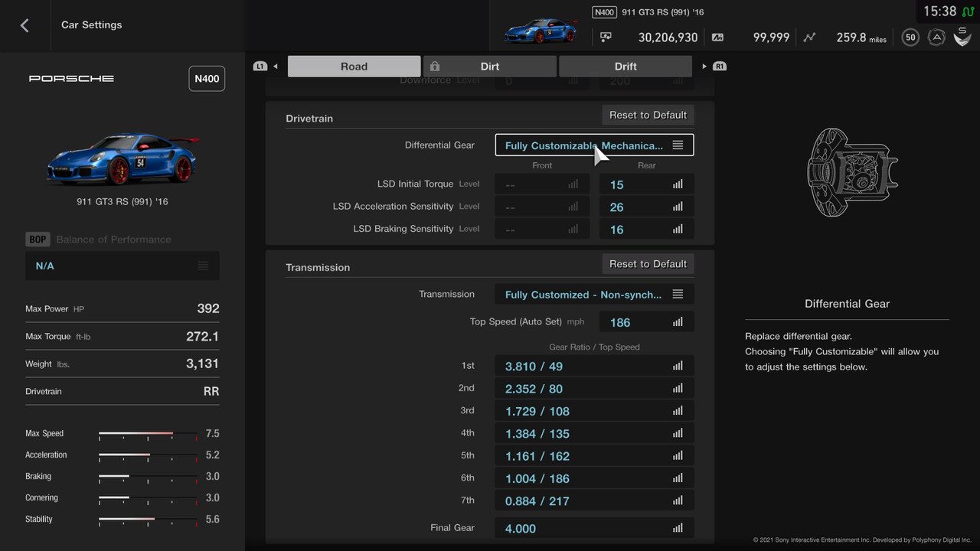
Task: Click the bars icon on the 1st gear row
Action: pyautogui.click(x=678, y=367)
